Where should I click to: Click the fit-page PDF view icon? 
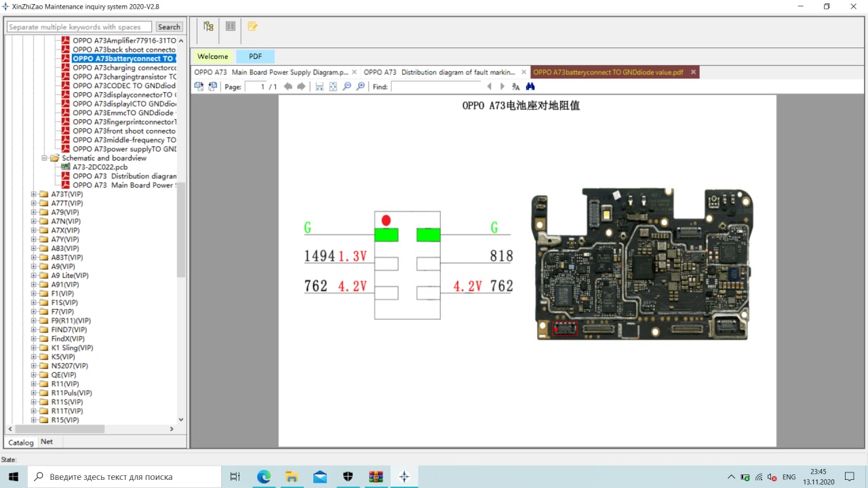tap(333, 87)
